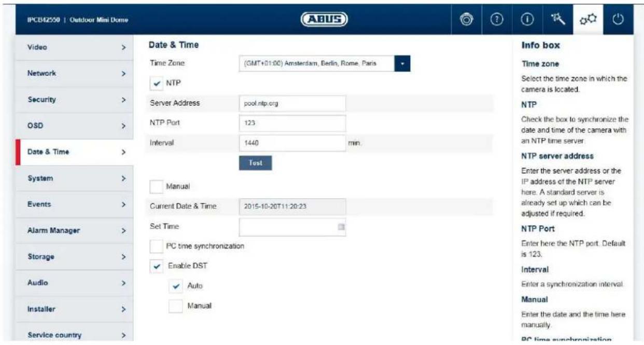The image size is (644, 345).
Task: Open the info circle icon
Action: [527, 21]
